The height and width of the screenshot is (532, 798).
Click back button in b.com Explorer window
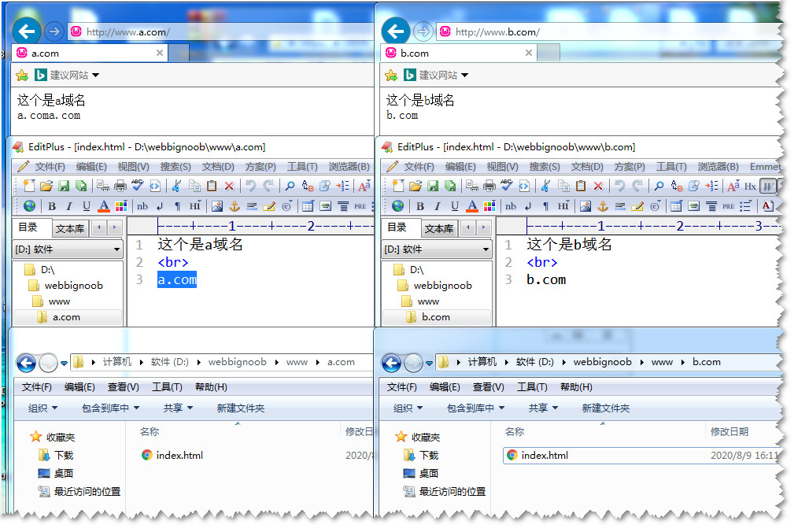click(x=391, y=363)
